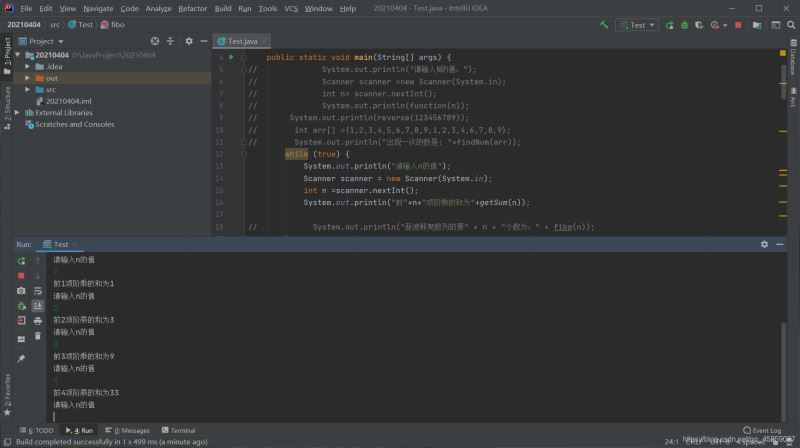
Task: Stop the running process in Run panel
Action: (x=21, y=276)
